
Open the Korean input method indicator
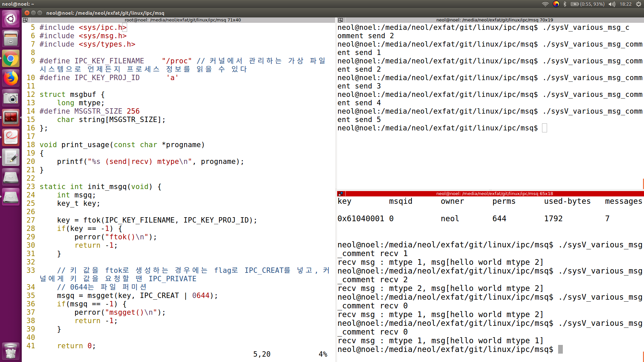coord(556,4)
